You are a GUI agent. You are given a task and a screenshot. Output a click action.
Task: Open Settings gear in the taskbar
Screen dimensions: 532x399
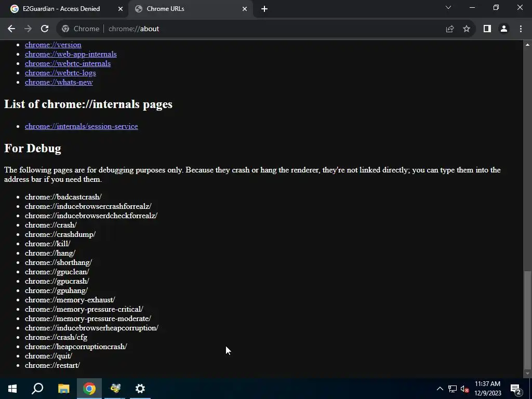140,389
